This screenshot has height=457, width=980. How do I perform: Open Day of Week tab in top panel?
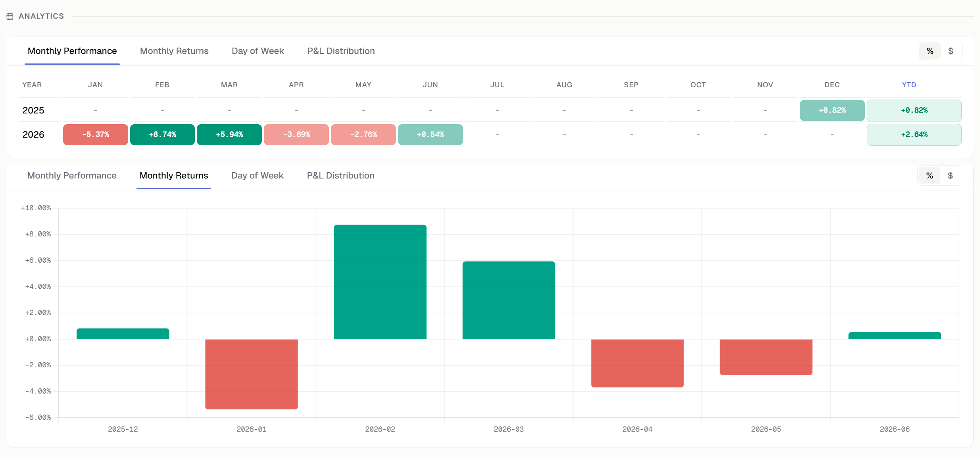point(258,51)
